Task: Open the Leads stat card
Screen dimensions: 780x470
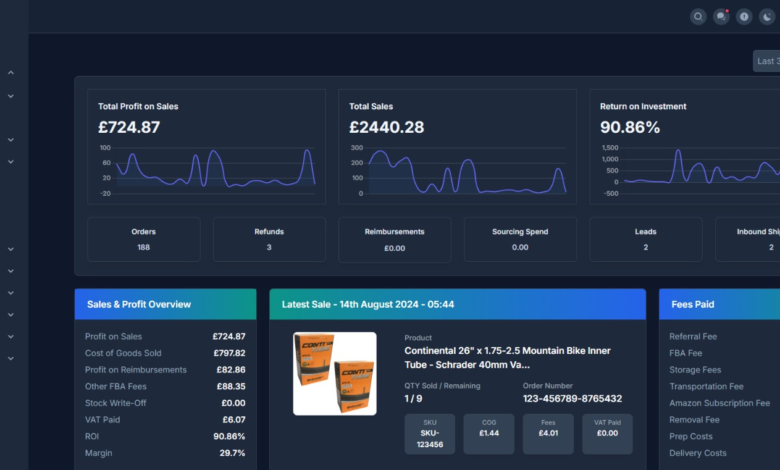Action: 646,239
